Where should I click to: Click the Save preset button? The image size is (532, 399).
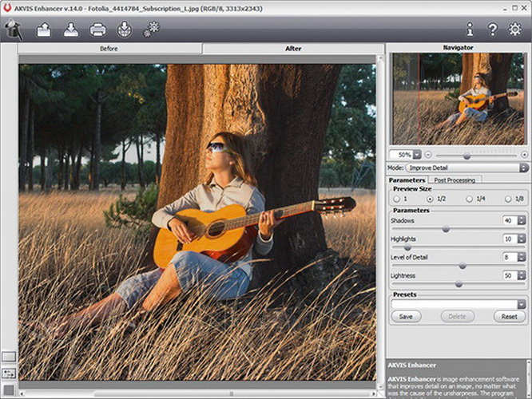406,317
